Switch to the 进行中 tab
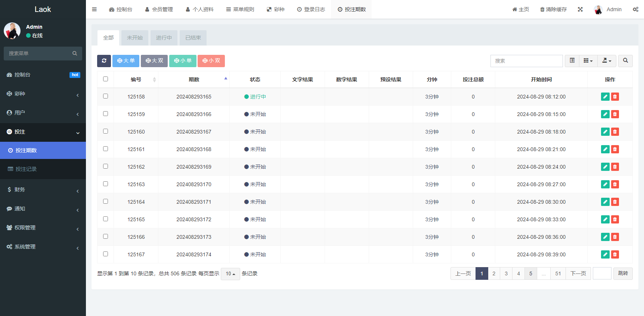644x316 pixels. [164, 38]
